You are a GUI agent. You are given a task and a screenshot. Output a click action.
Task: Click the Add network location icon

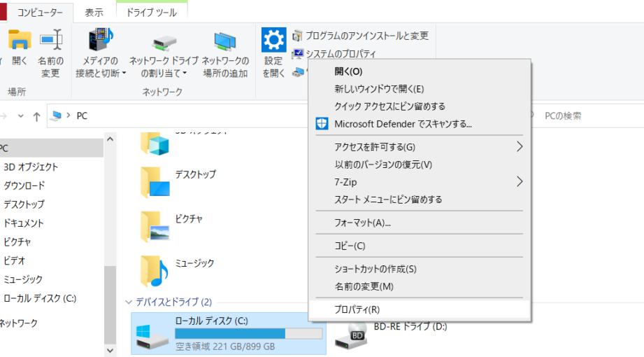225,41
